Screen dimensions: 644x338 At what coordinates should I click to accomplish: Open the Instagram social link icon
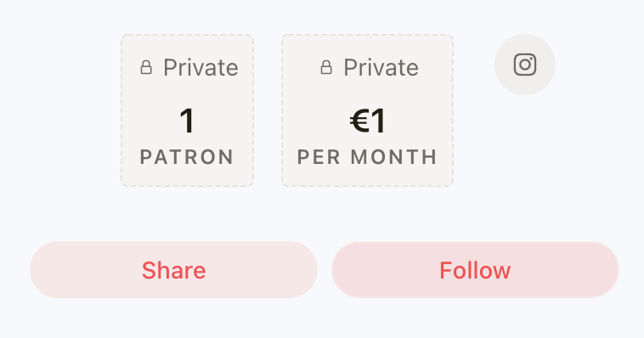click(x=525, y=65)
